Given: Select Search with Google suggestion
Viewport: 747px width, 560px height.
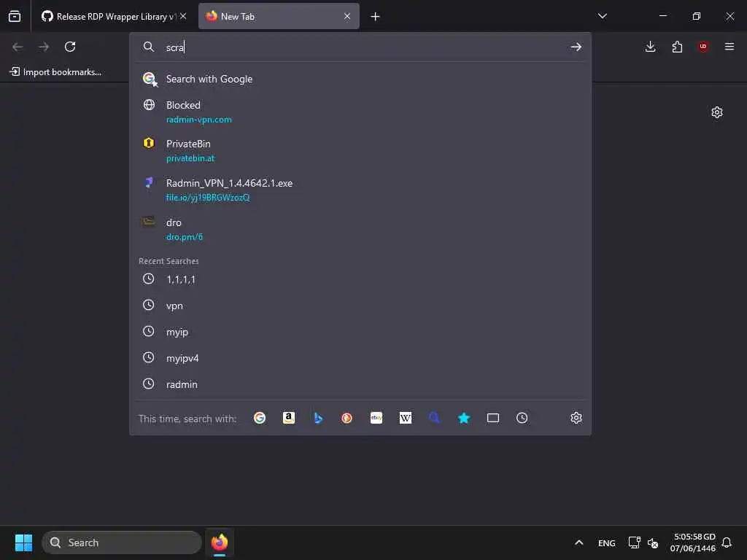Looking at the screenshot, I should click(360, 79).
